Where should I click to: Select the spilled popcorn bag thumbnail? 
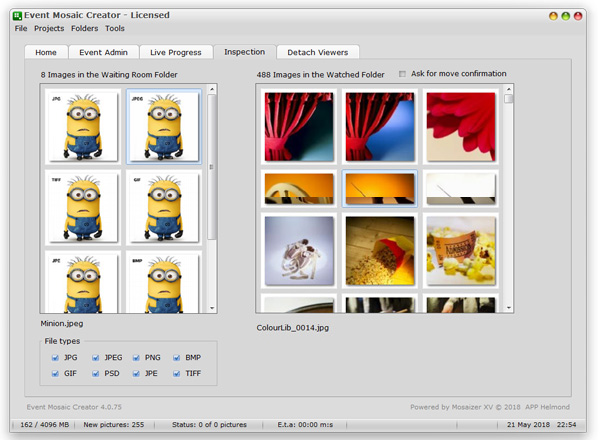point(380,251)
